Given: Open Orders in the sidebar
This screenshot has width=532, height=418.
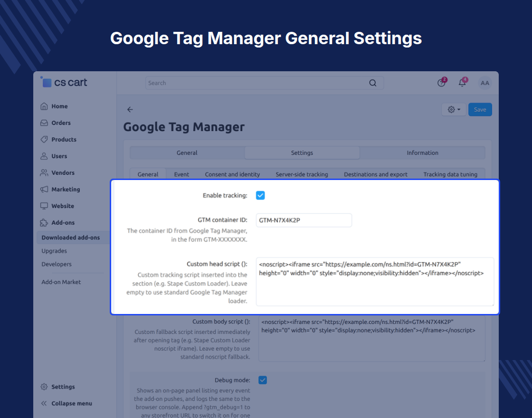Looking at the screenshot, I should tap(61, 123).
